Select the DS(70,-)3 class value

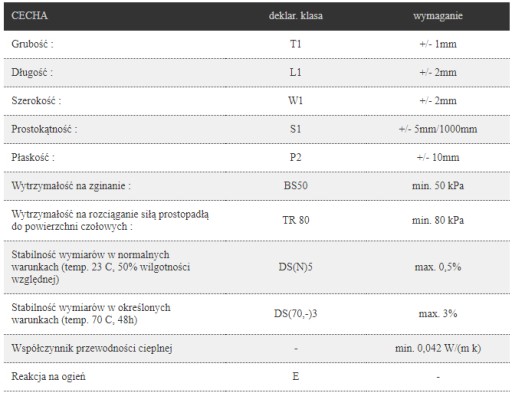[x=296, y=314]
